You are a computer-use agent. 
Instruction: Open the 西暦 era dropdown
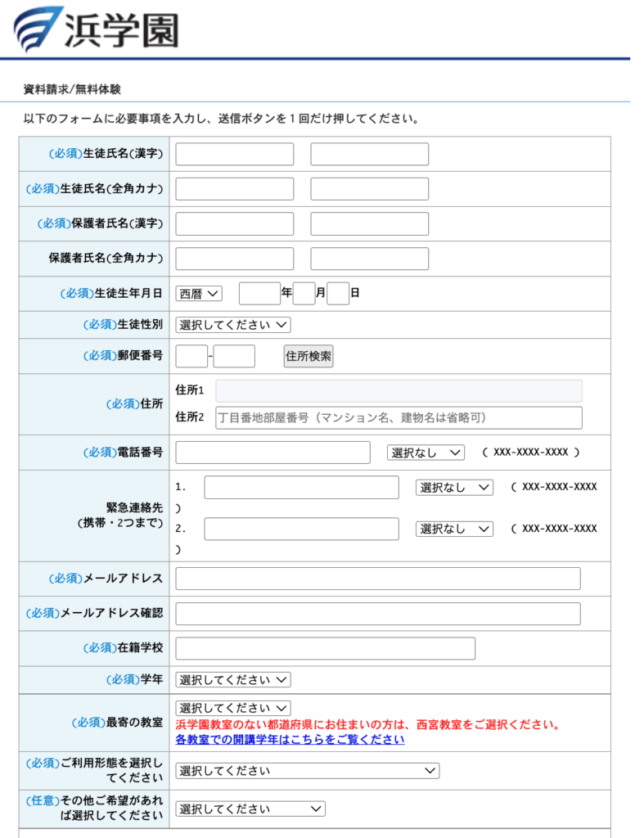199,294
